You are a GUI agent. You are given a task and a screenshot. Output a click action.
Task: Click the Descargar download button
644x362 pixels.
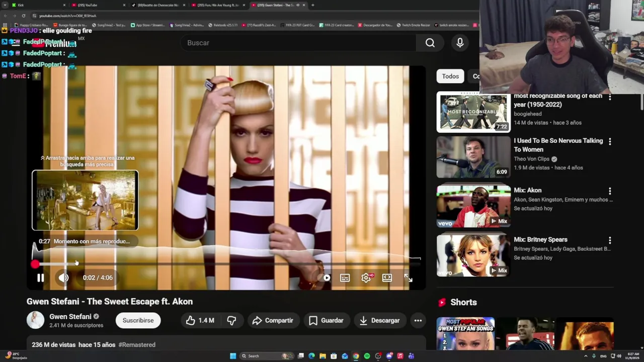(x=379, y=320)
